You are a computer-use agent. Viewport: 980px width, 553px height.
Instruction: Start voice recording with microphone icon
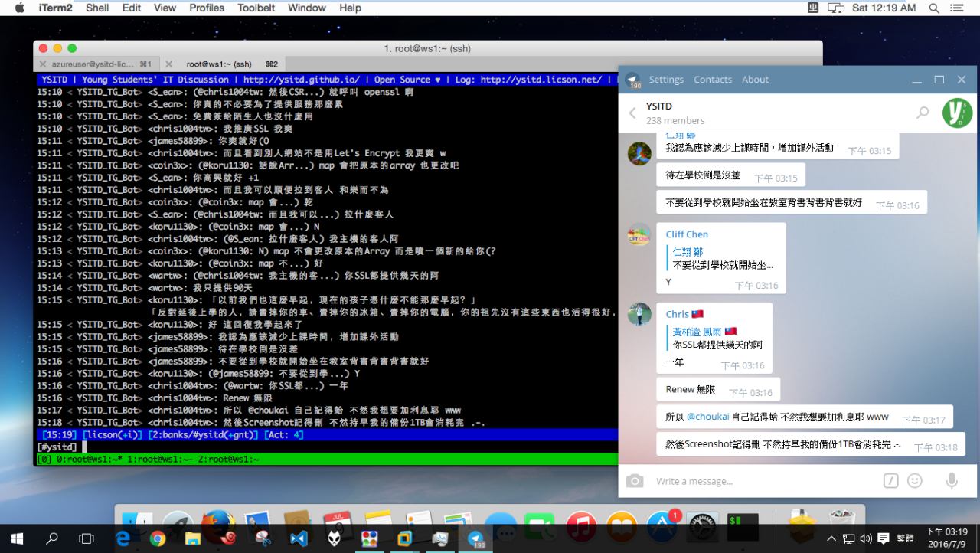coord(952,481)
